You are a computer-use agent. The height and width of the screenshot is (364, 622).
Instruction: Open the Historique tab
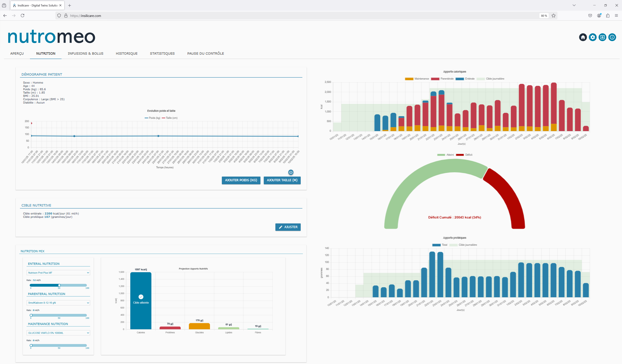point(127,54)
